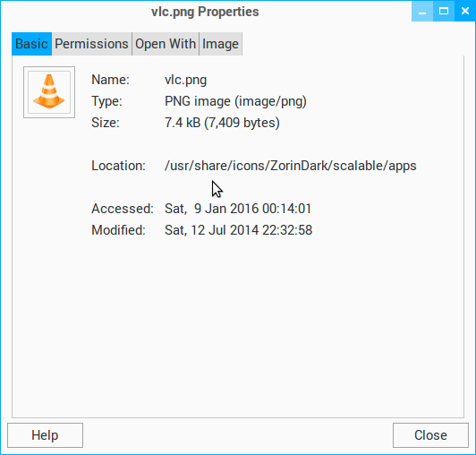The height and width of the screenshot is (455, 476).
Task: Select the Open With tab
Action: click(x=166, y=44)
